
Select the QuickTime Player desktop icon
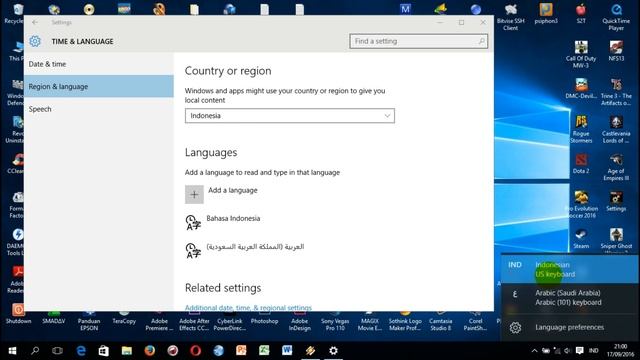pyautogui.click(x=616, y=17)
